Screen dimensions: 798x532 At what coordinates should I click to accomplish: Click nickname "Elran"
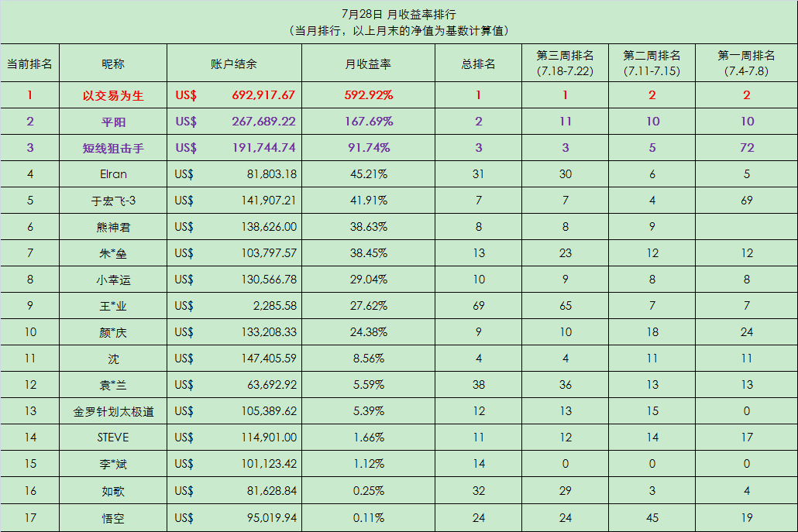pyautogui.click(x=113, y=174)
